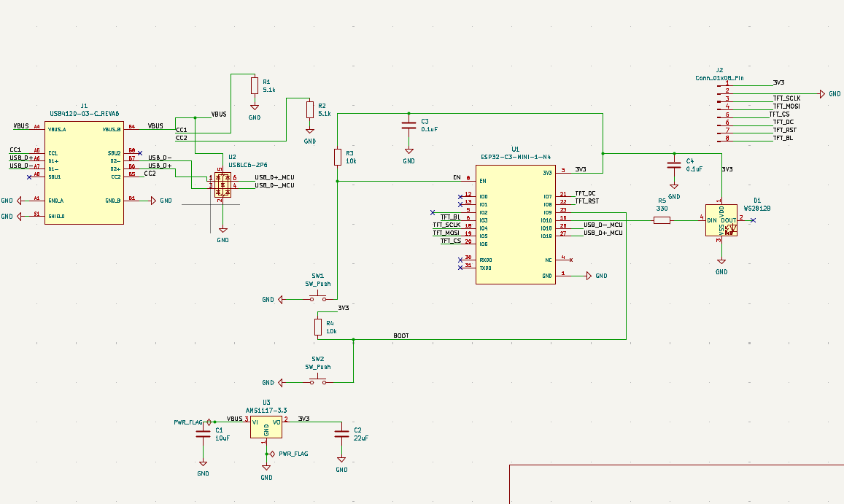This screenshot has height=504, width=844.
Task: Click the TFT_BL label on J2 pin 8
Action: point(783,138)
